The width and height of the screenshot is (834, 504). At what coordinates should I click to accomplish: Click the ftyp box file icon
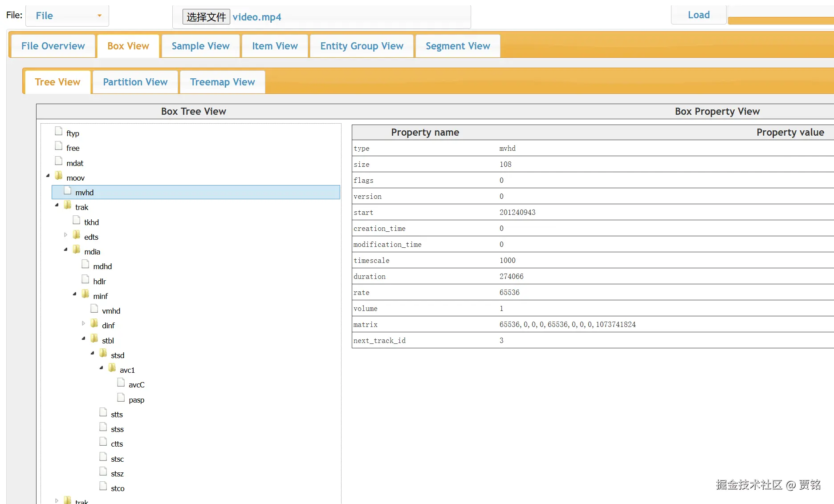point(58,131)
